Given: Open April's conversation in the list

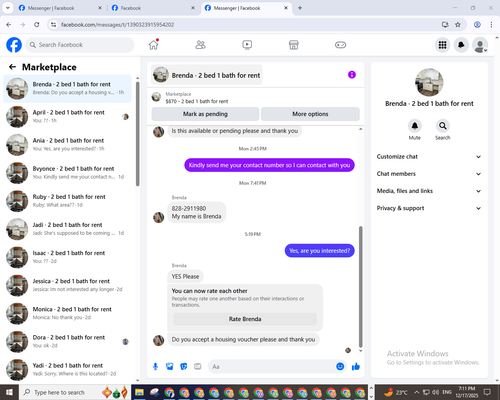Looking at the screenshot, I should (x=68, y=117).
